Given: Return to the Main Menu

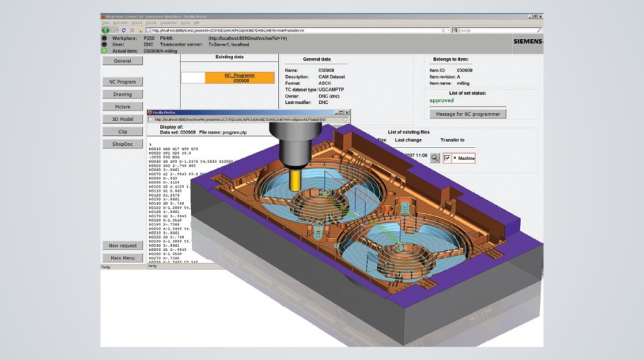Looking at the screenshot, I should tap(122, 258).
